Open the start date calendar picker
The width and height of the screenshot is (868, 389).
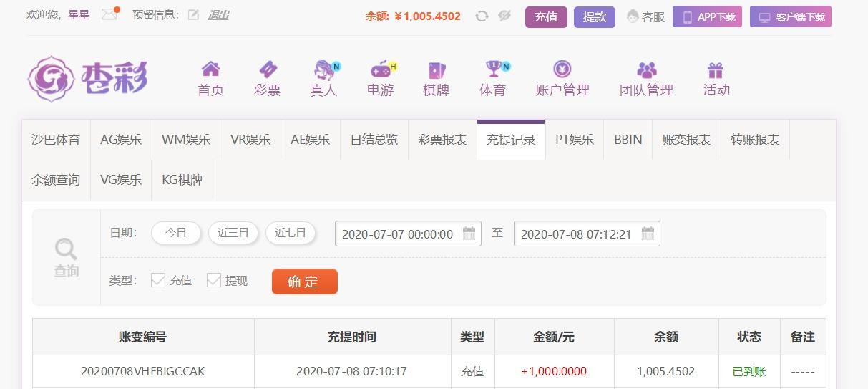pos(469,233)
